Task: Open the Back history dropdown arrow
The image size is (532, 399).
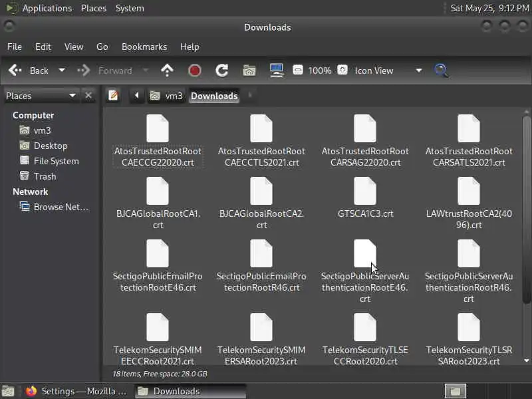Action: (x=62, y=70)
